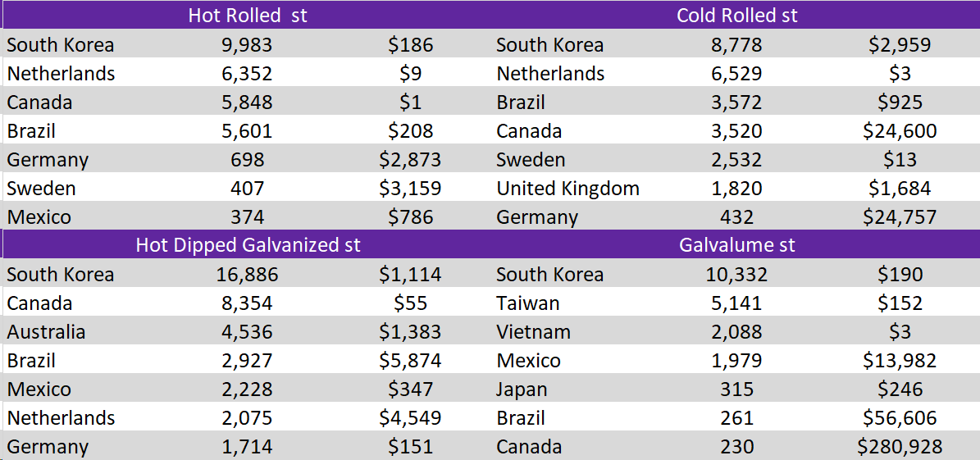Click the Hot Rolled st header
The height and width of the screenshot is (460, 980).
(x=247, y=16)
